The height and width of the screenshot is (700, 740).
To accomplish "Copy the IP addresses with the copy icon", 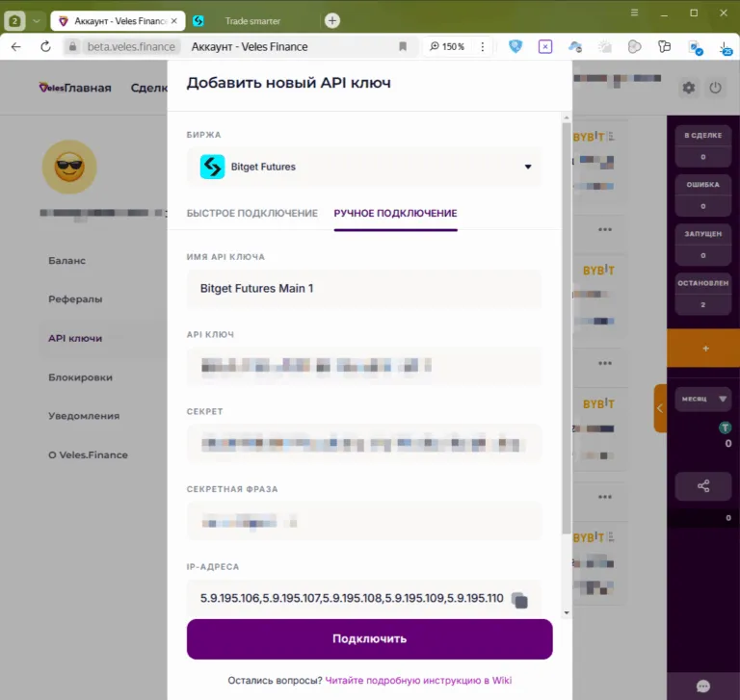I will (519, 600).
